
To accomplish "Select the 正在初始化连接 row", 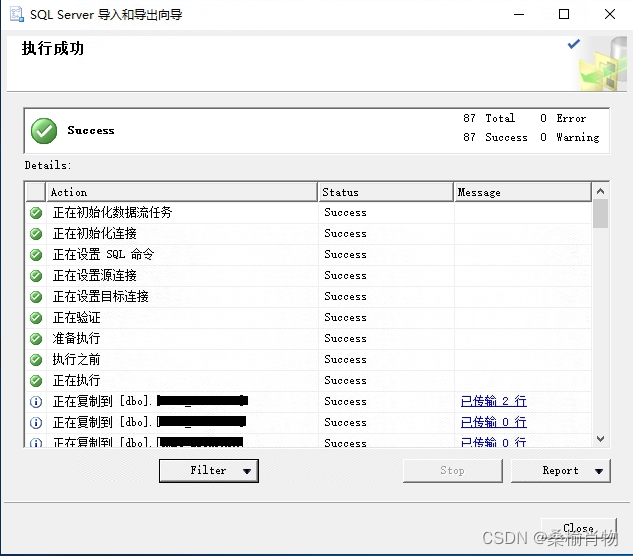I will (309, 234).
